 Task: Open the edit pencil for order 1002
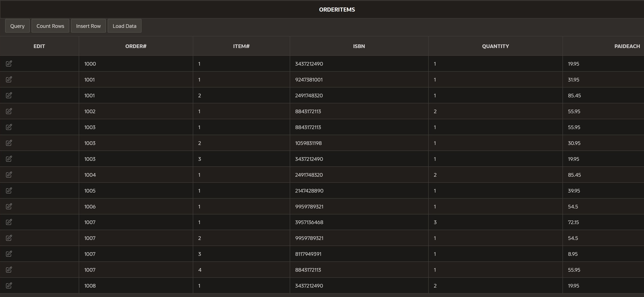(x=9, y=111)
